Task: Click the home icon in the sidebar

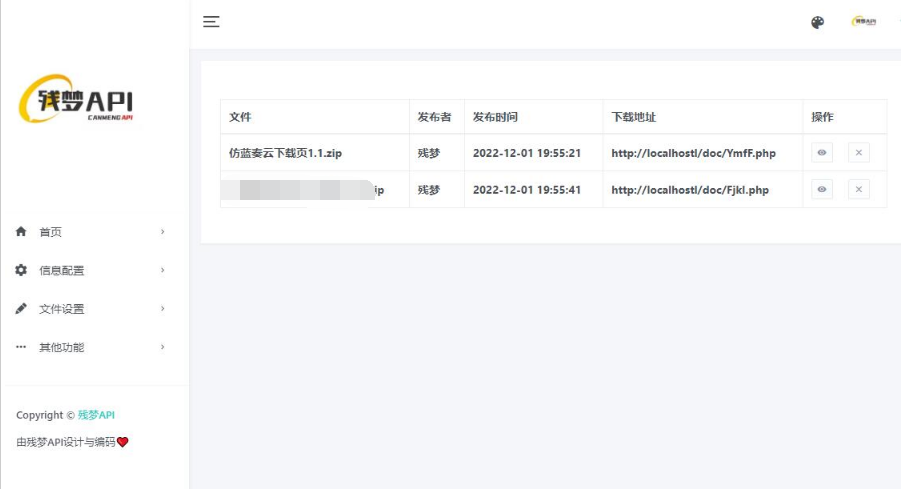Action: (21, 232)
